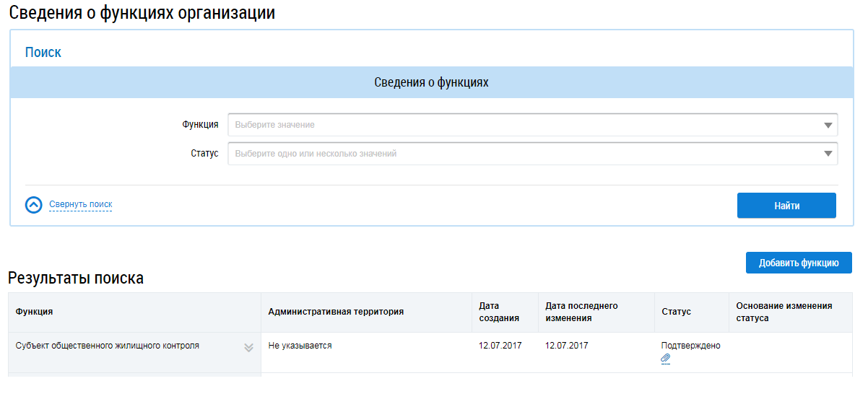The image size is (868, 394).
Task: Expand the Субъект общественного жилищного контроля row
Action: pyautogui.click(x=248, y=347)
